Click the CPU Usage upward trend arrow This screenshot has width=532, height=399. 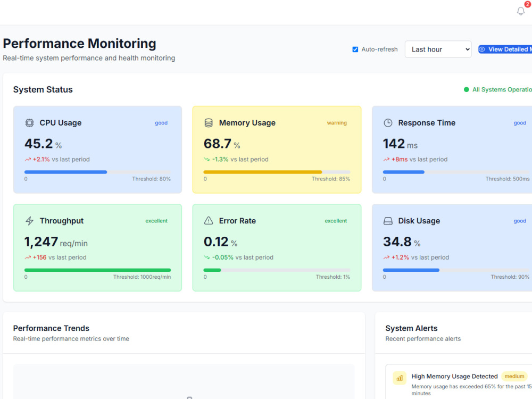tap(28, 160)
